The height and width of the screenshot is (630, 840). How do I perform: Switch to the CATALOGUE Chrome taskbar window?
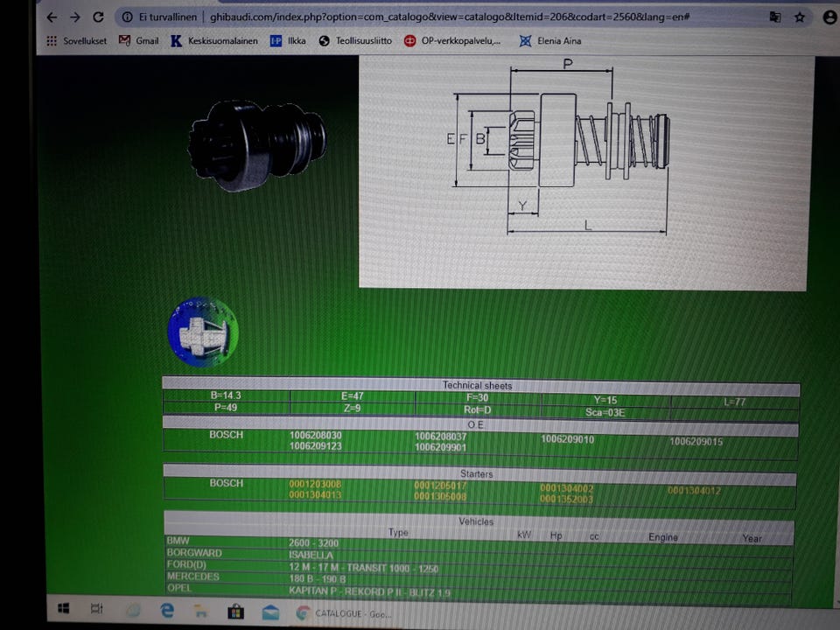[x=344, y=614]
